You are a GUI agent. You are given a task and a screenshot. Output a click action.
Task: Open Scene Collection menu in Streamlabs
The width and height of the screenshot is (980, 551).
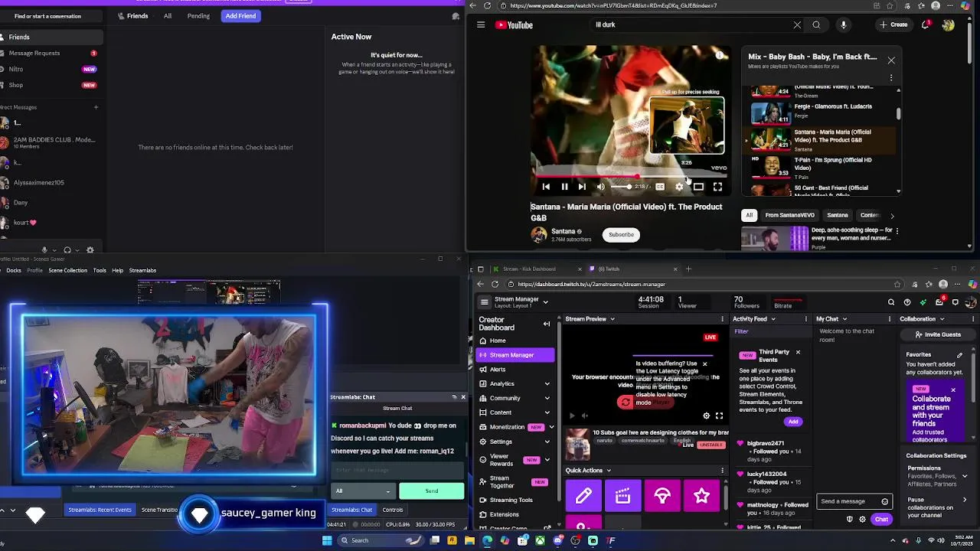68,270
